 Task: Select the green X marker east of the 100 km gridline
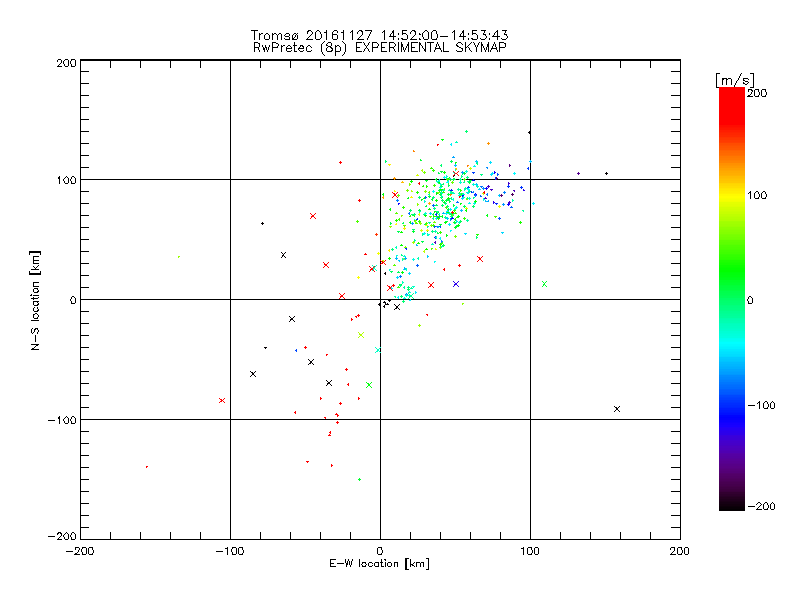[x=544, y=284]
